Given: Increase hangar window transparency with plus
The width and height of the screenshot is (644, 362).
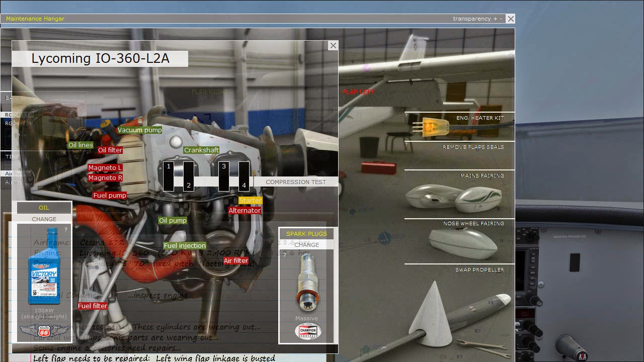Looking at the screenshot, I should point(495,19).
